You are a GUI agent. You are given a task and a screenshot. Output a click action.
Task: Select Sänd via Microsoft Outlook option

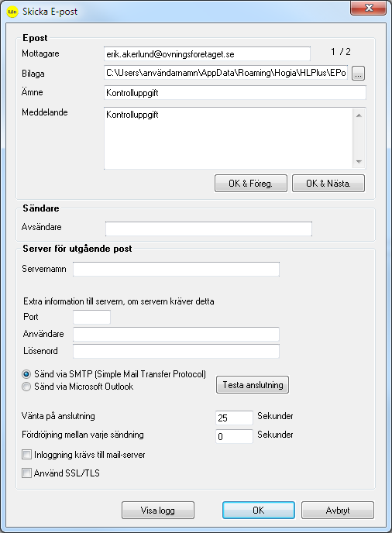click(26, 387)
